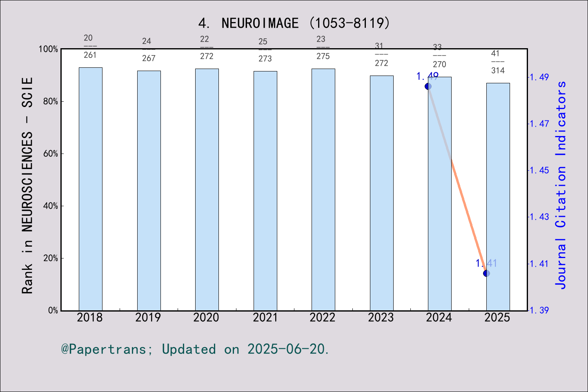The width and height of the screenshot is (588, 392).
Task: Click the 1.47 right axis tick label
Action: (x=539, y=123)
